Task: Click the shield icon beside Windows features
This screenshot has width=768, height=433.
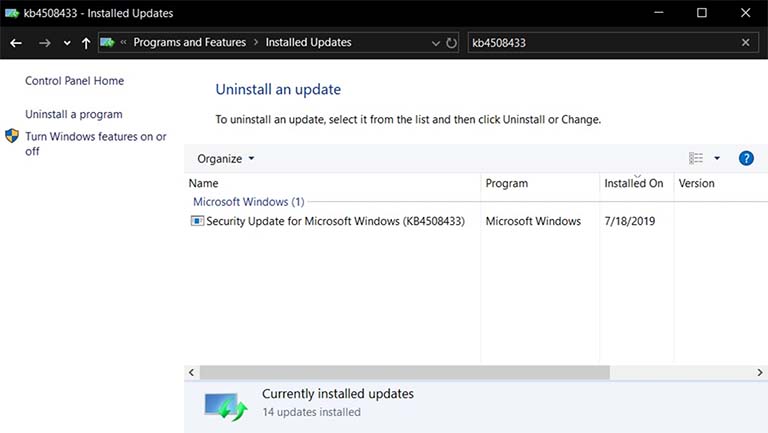Action: click(x=12, y=136)
